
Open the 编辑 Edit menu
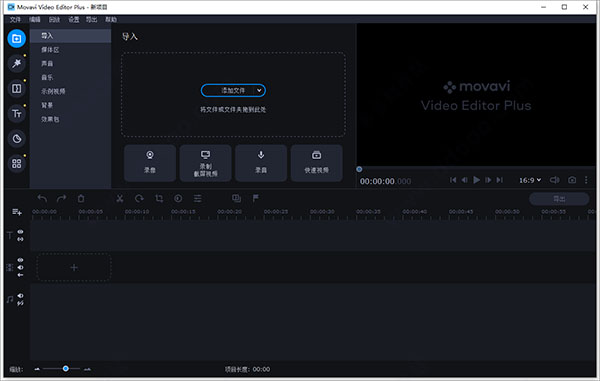[35, 20]
